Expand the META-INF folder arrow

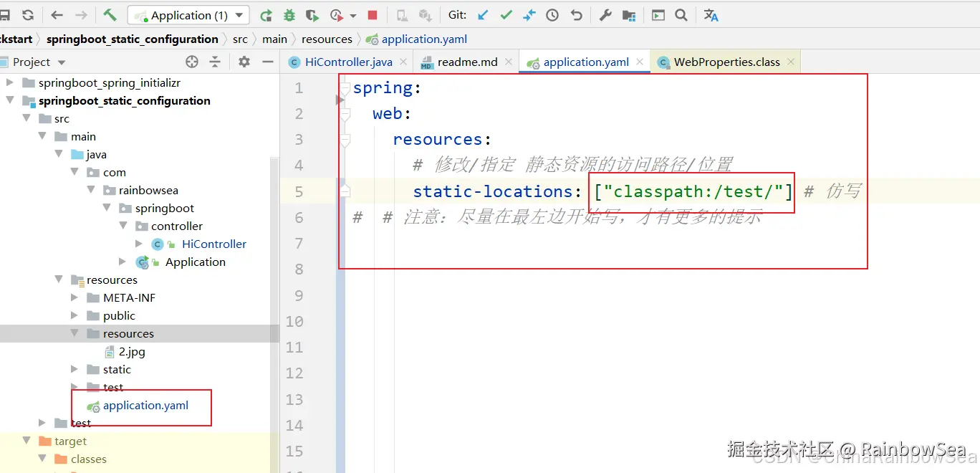[x=75, y=297]
